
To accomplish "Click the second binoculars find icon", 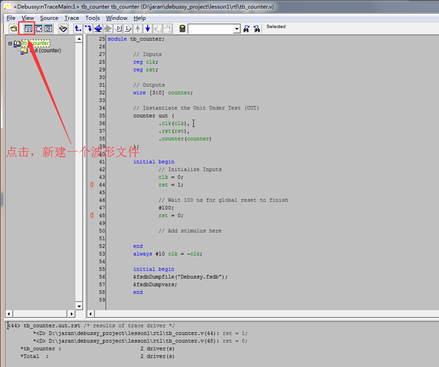I will pyautogui.click(x=257, y=29).
